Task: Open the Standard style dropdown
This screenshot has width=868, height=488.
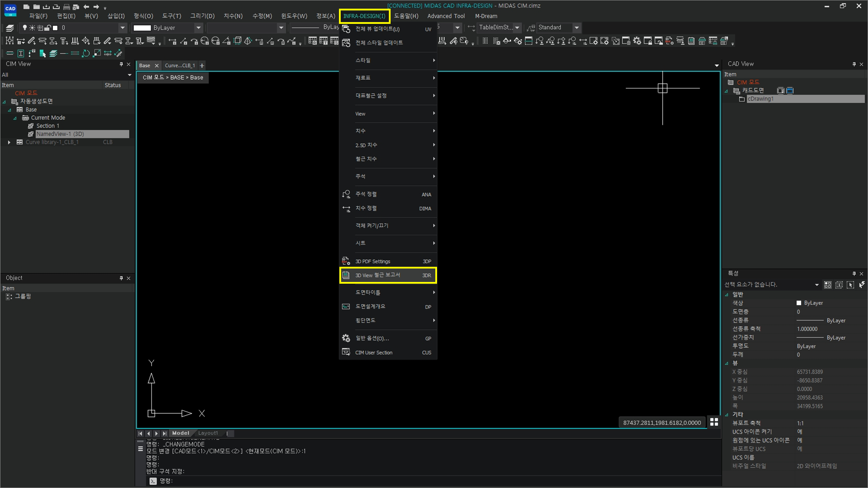Action: 576,28
